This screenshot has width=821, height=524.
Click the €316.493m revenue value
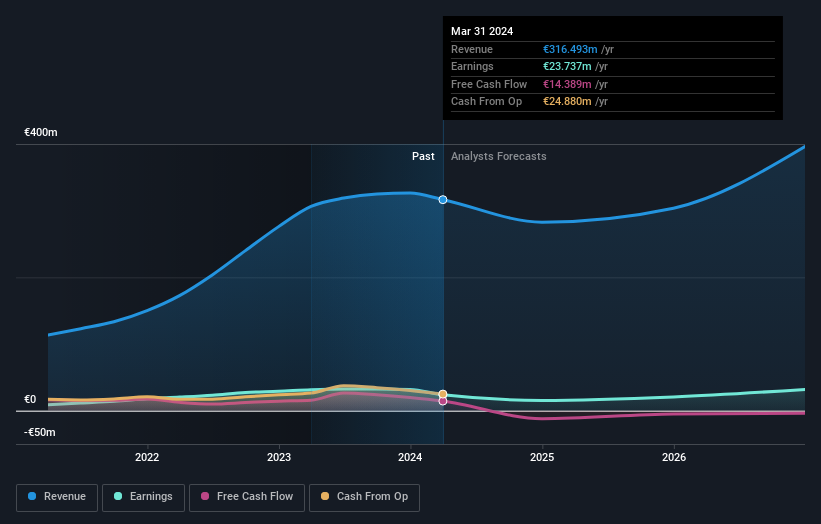(x=570, y=49)
